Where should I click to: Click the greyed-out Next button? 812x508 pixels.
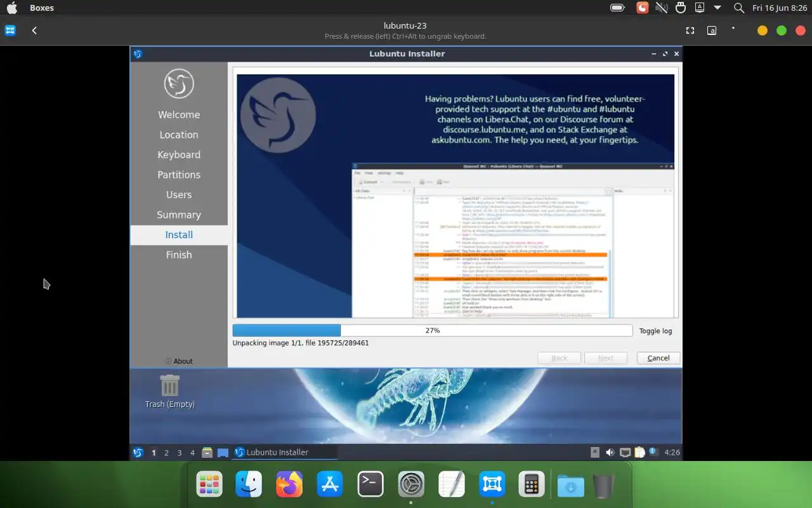606,358
